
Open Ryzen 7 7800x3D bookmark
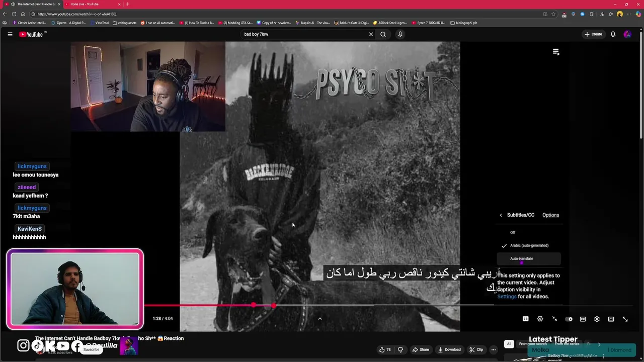coord(428,23)
